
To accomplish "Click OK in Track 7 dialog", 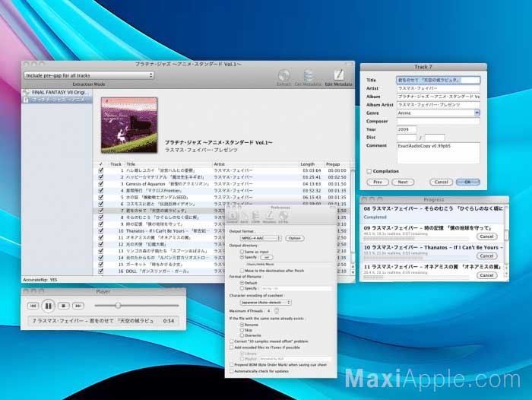I will [468, 182].
